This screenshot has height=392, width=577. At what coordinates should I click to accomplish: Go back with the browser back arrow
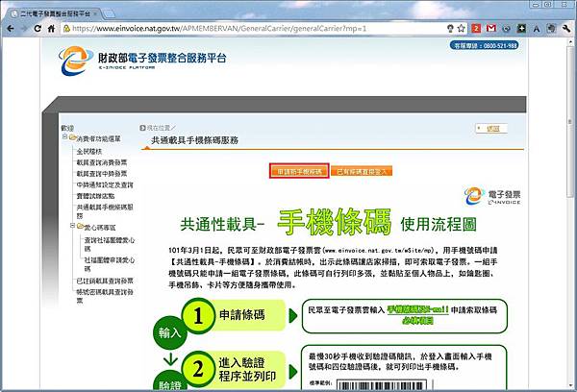pyautogui.click(x=11, y=28)
